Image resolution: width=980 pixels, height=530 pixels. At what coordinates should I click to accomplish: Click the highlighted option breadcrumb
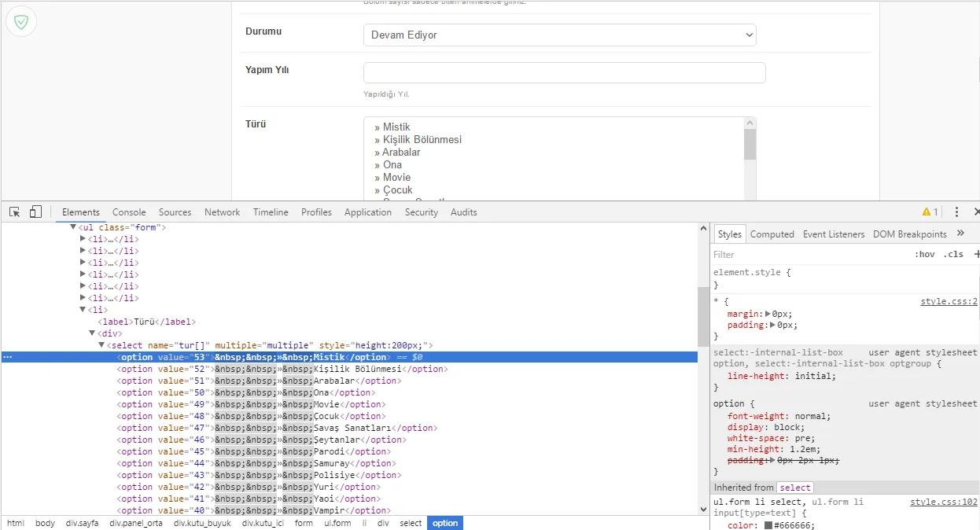tap(445, 523)
